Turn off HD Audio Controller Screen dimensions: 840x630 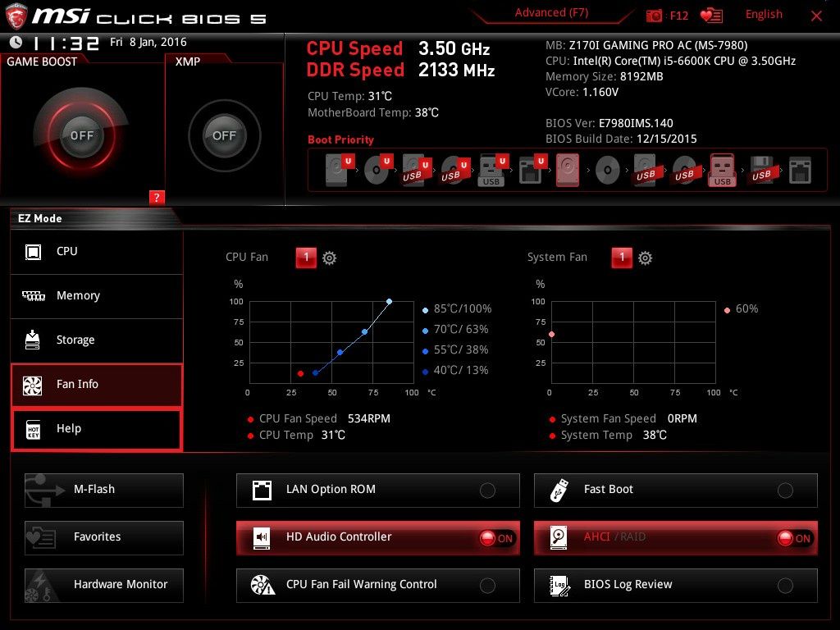(x=377, y=537)
